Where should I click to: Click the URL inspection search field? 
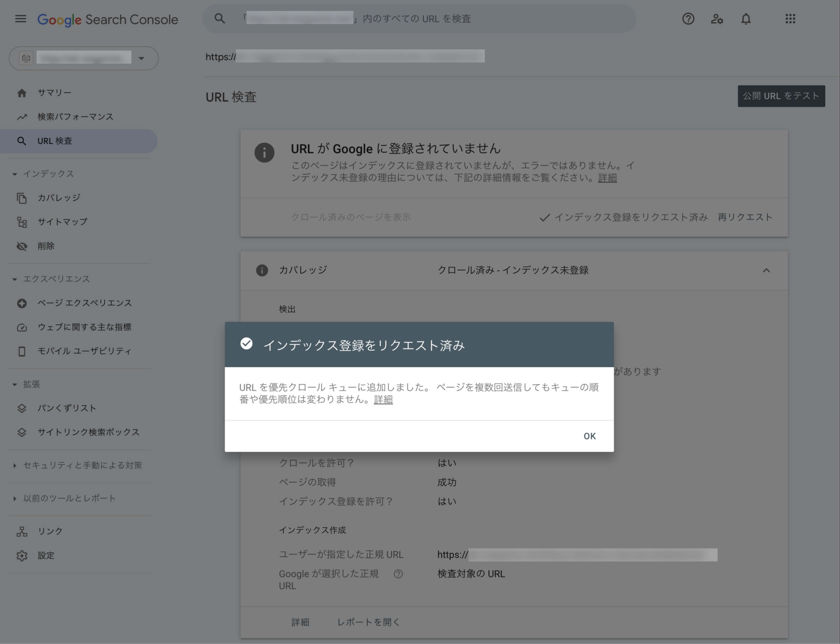click(x=417, y=19)
